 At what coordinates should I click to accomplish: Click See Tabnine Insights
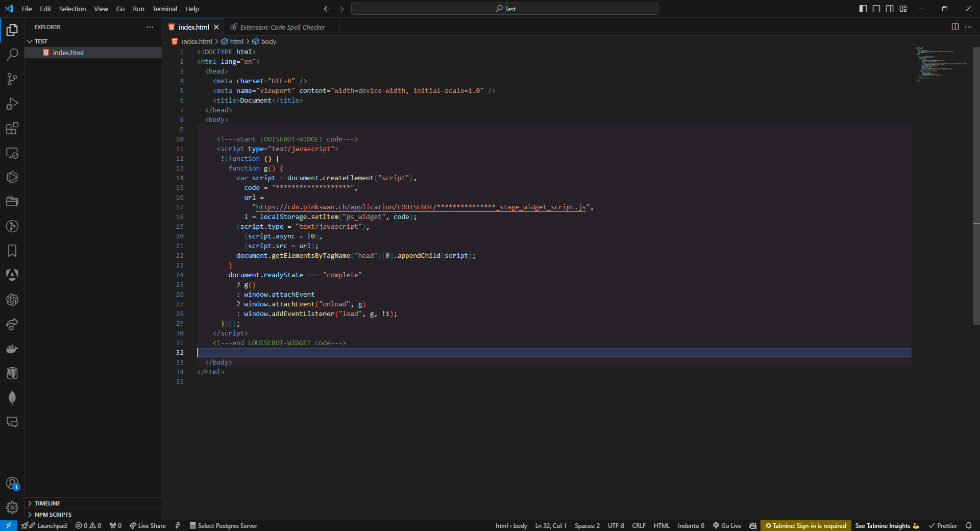(887, 525)
